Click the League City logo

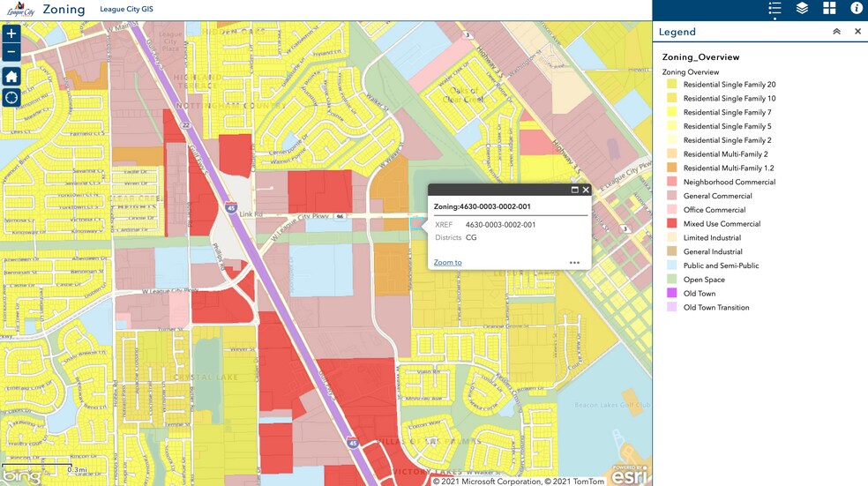point(20,10)
